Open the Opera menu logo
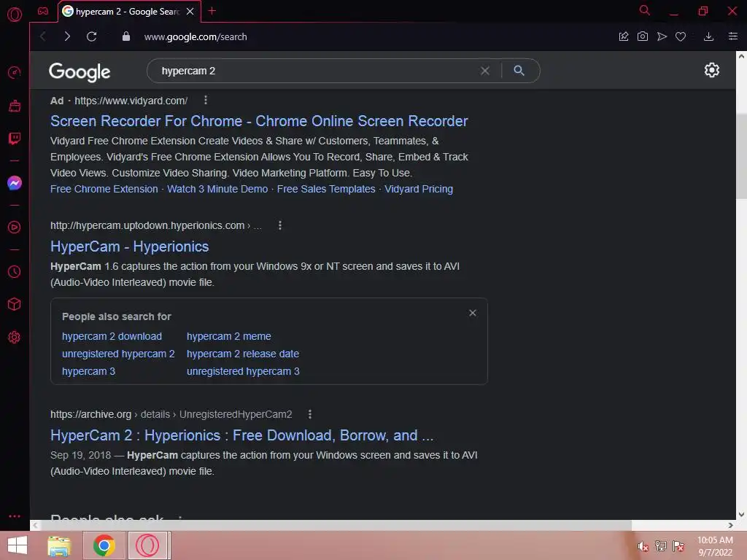Screen dimensions: 747x560 point(15,15)
